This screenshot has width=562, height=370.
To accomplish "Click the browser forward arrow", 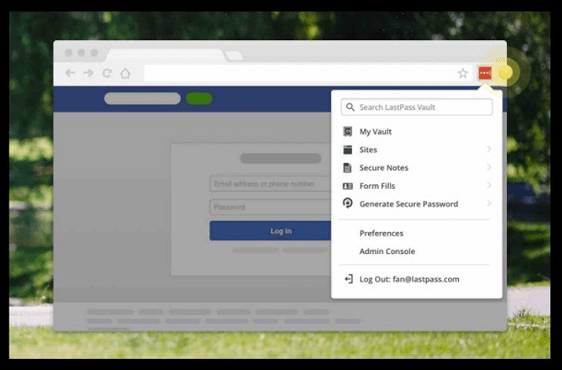I will point(88,73).
